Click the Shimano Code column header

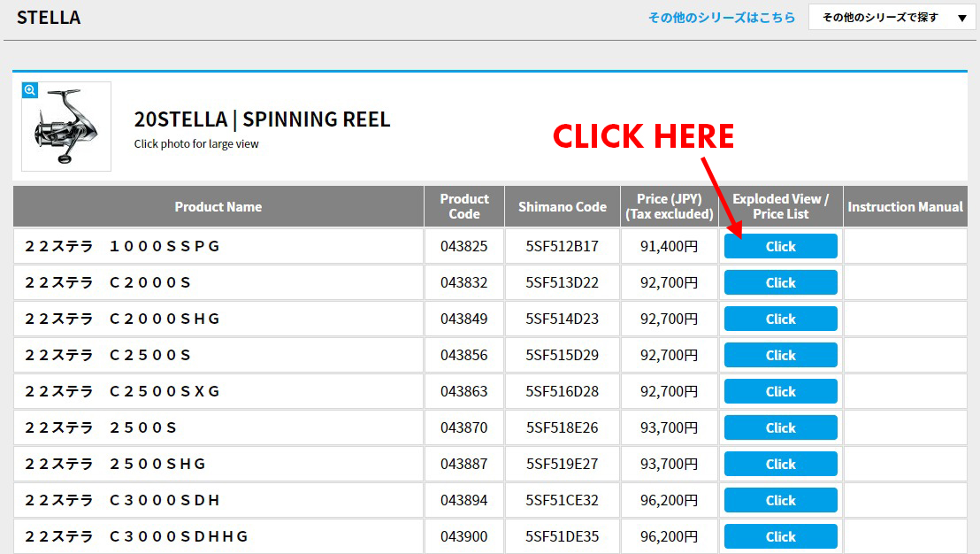[x=562, y=206]
